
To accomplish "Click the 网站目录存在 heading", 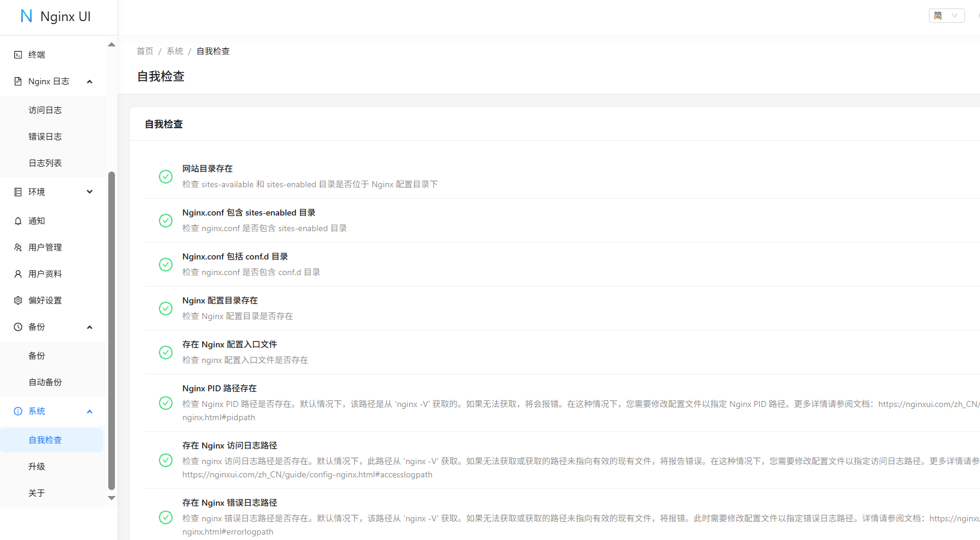I will (208, 169).
